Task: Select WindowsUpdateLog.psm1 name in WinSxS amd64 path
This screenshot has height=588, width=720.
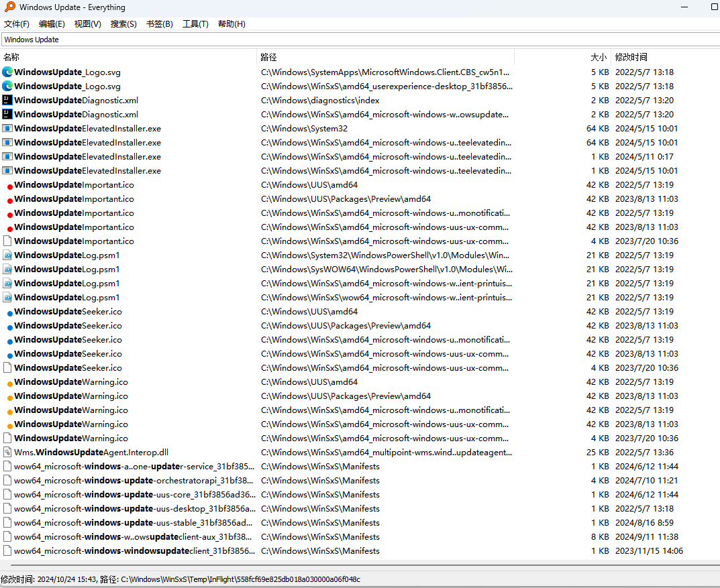Action: click(x=66, y=284)
